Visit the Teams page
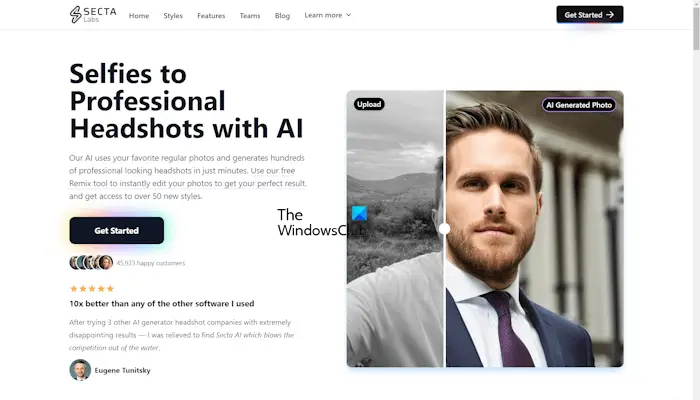The height and width of the screenshot is (400, 700). tap(250, 16)
